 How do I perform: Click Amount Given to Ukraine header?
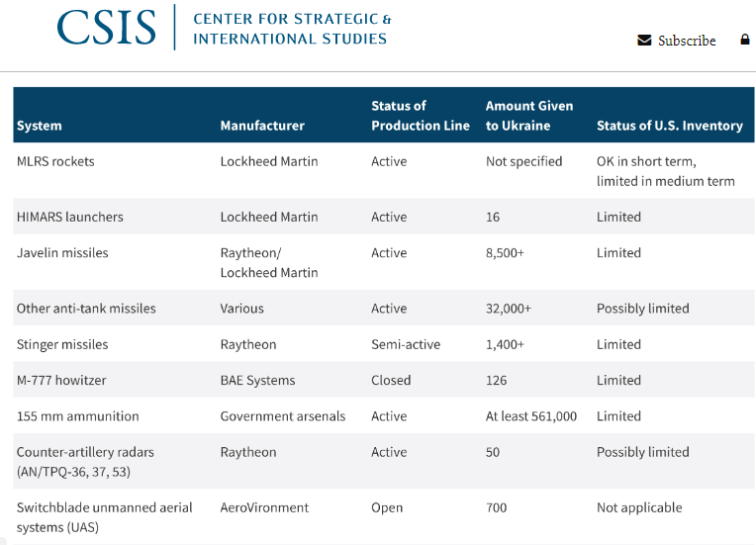(529, 116)
